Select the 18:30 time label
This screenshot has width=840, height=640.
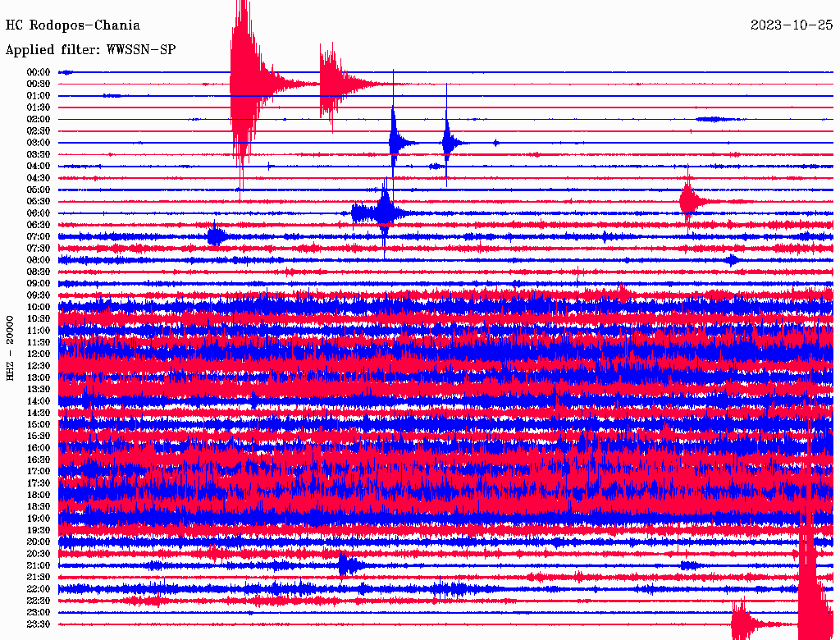(39, 506)
